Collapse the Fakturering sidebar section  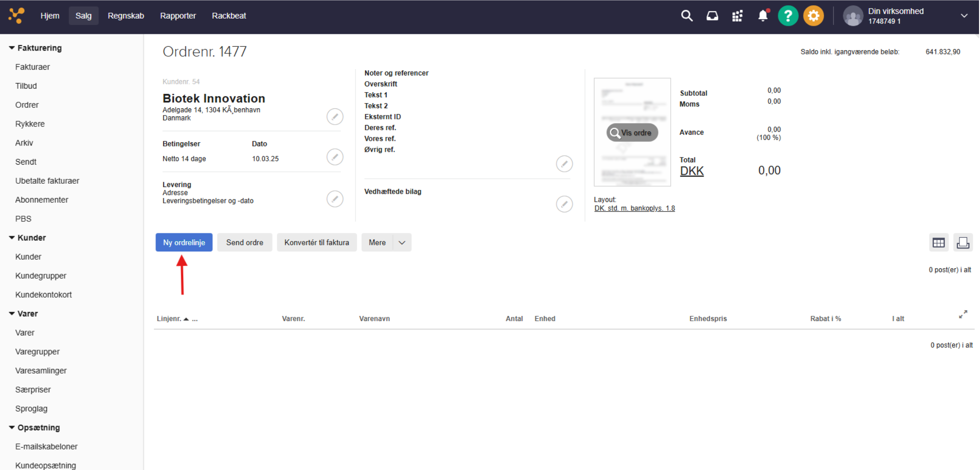coord(12,48)
